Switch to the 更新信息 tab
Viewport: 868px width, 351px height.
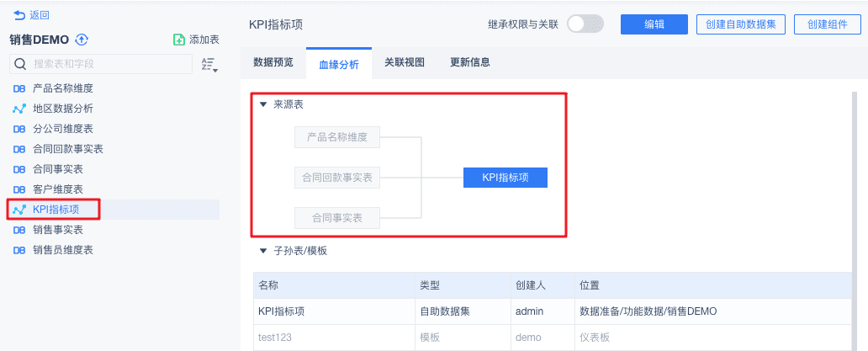[470, 62]
